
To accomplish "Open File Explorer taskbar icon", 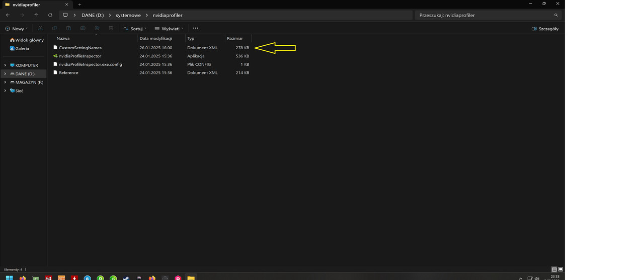I will point(191,277).
